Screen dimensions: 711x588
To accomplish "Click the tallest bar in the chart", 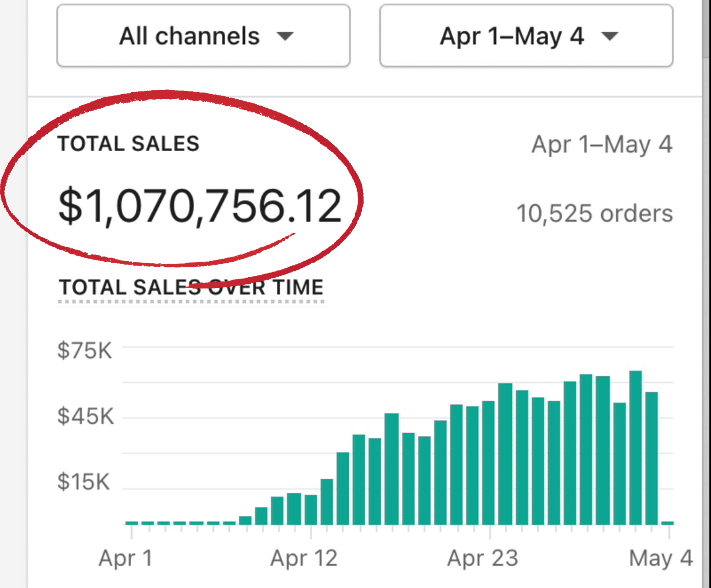I will coord(636,447).
